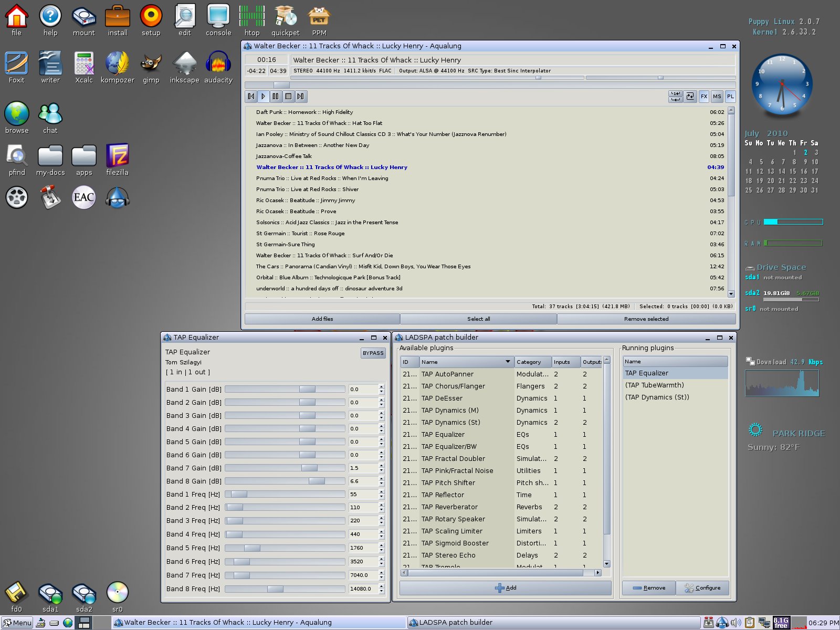Click the Play button in Aqualung
This screenshot has height=630, width=840.
[263, 96]
